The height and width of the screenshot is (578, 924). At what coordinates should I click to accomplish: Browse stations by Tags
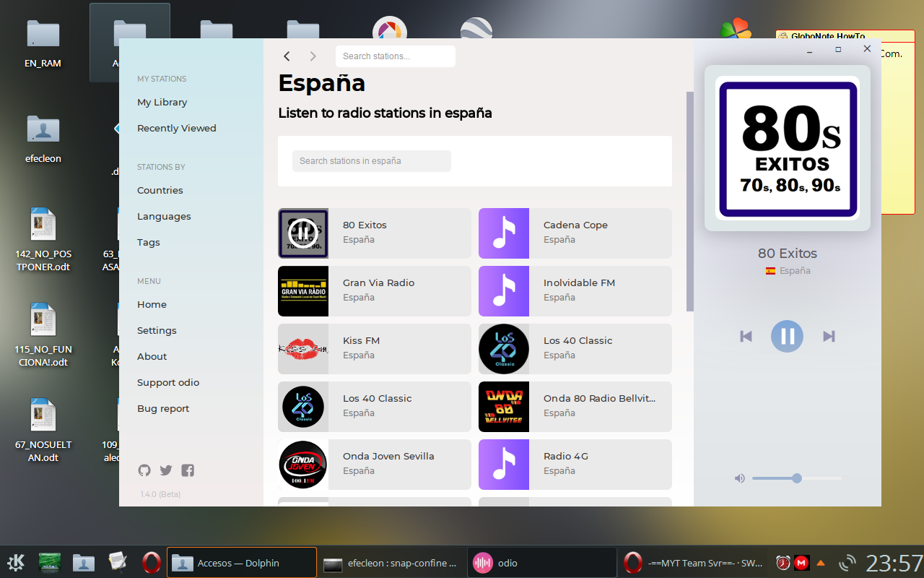pyautogui.click(x=149, y=243)
